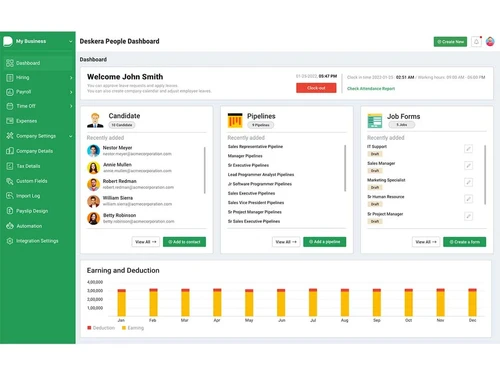Viewport: 500px width, 375px height.
Task: Open the Custom Fields menu item
Action: point(38,181)
